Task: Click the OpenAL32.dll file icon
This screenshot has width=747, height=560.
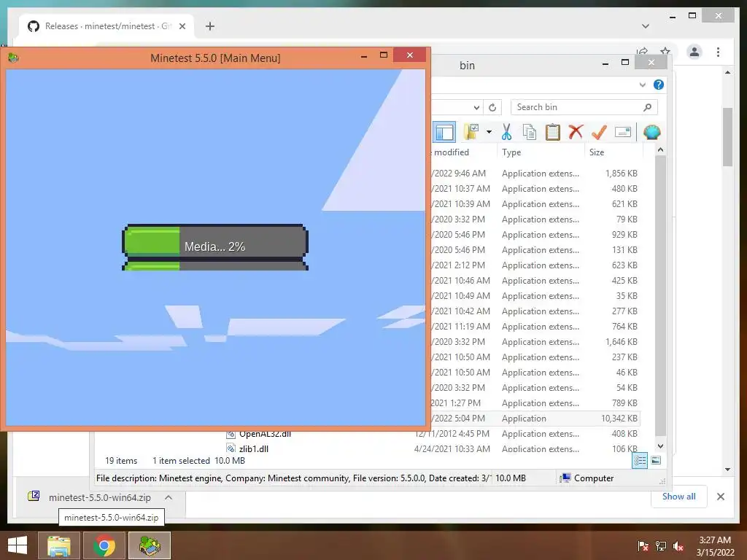Action: (x=231, y=434)
